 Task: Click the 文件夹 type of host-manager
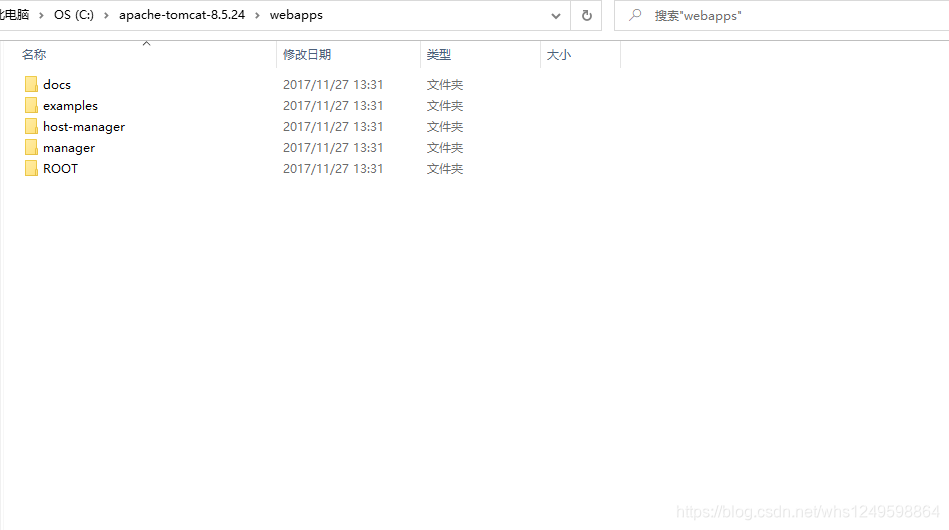pyautogui.click(x=445, y=127)
